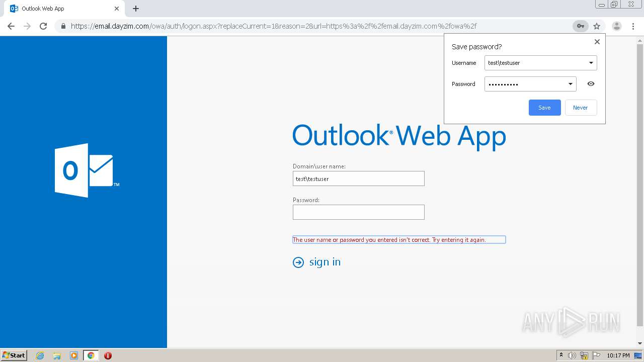
Task: Select the Outlook Web App tab
Action: coord(64,9)
